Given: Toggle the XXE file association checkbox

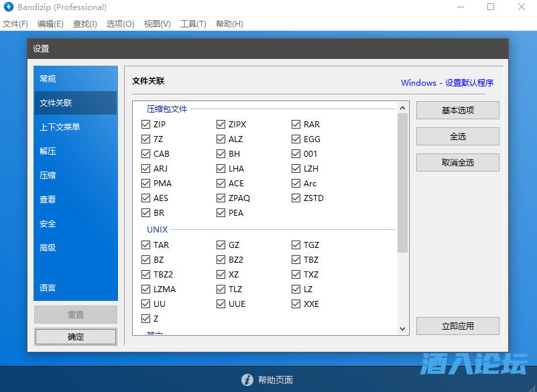Looking at the screenshot, I should coord(296,304).
